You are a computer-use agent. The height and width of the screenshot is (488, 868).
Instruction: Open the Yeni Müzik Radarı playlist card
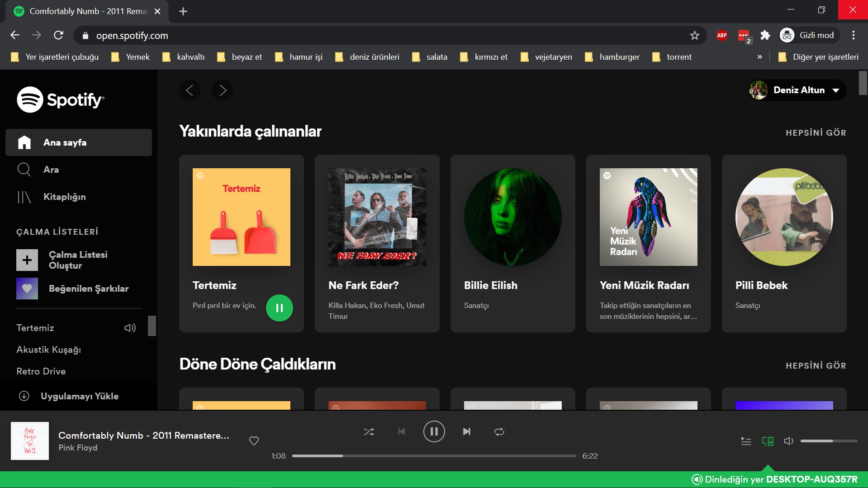pos(649,243)
